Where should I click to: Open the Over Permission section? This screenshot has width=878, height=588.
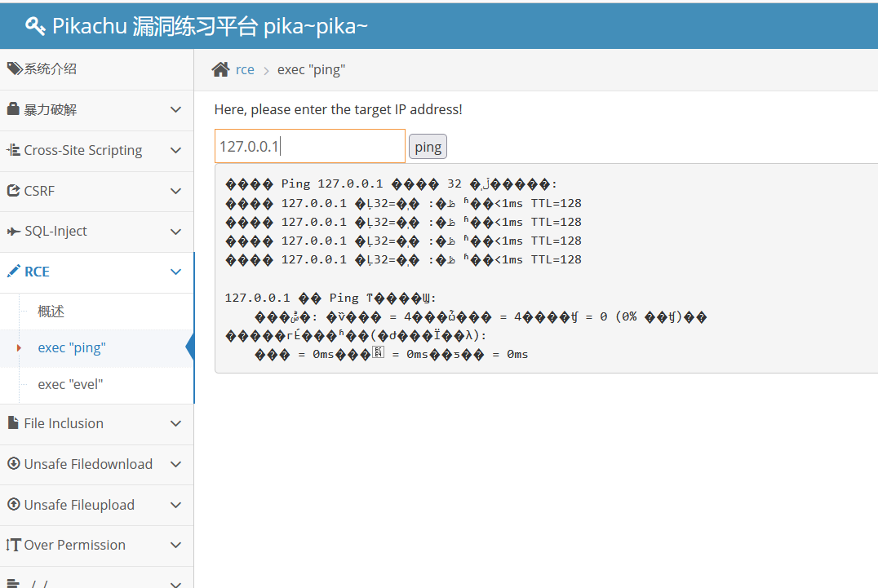click(97, 546)
